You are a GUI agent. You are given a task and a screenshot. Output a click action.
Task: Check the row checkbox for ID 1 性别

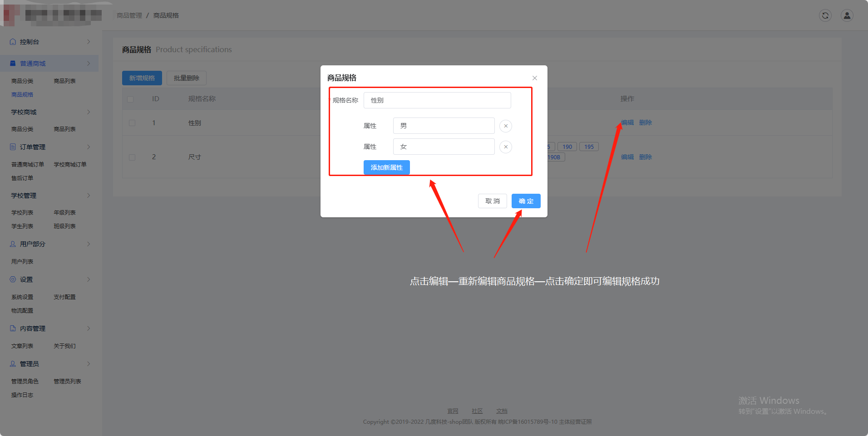pyautogui.click(x=132, y=122)
